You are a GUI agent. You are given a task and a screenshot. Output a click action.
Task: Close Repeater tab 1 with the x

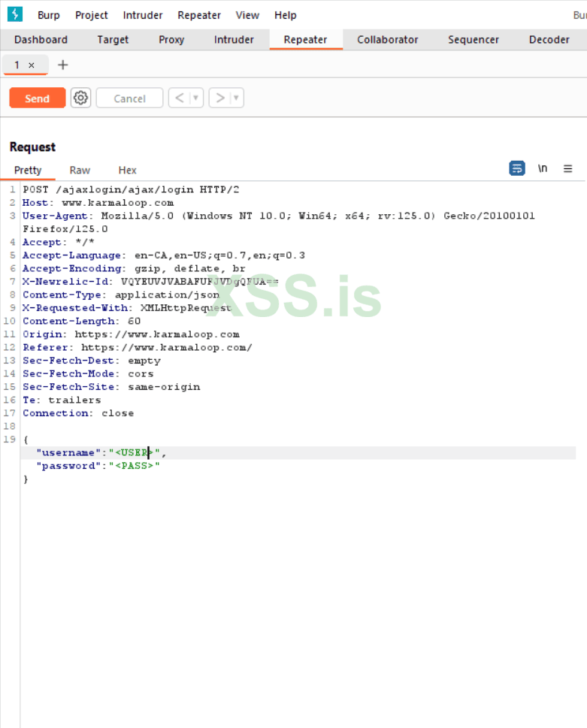pyautogui.click(x=31, y=65)
